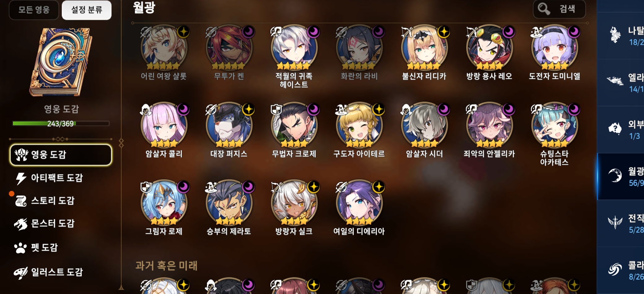Switch to the 모든 영웅 tab
The width and height of the screenshot is (644, 294).
(x=34, y=10)
